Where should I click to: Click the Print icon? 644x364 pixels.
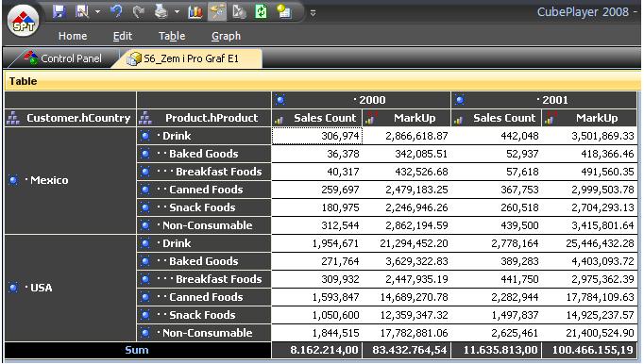[161, 11]
